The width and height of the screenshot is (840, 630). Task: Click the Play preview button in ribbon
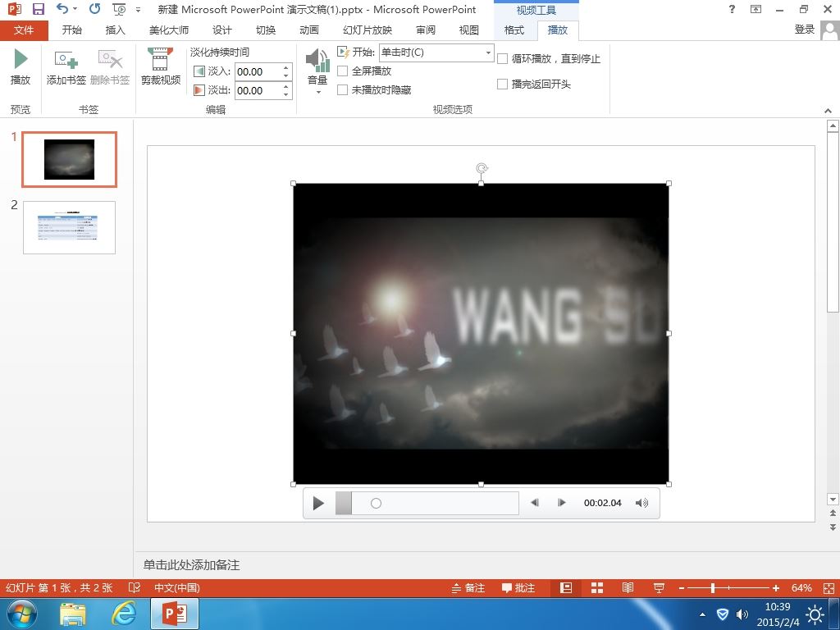click(21, 66)
